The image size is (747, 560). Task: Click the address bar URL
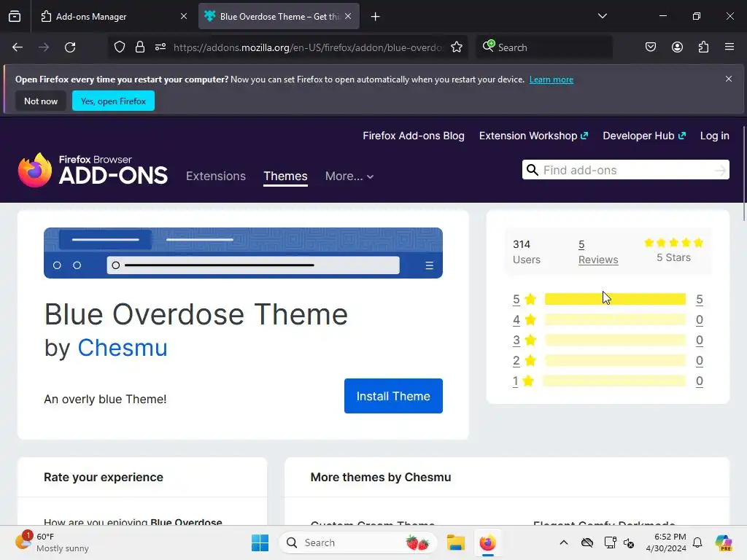coord(309,47)
